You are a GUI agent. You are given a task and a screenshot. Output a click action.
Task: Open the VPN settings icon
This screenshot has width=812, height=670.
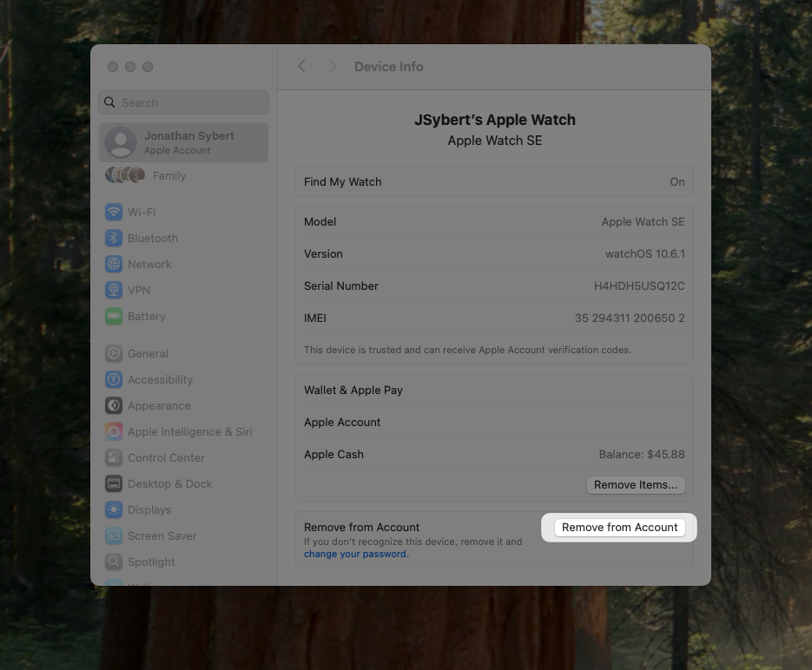click(114, 290)
